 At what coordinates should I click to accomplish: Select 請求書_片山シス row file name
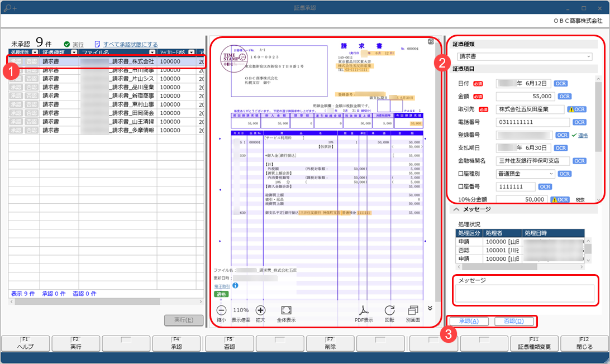pos(118,79)
